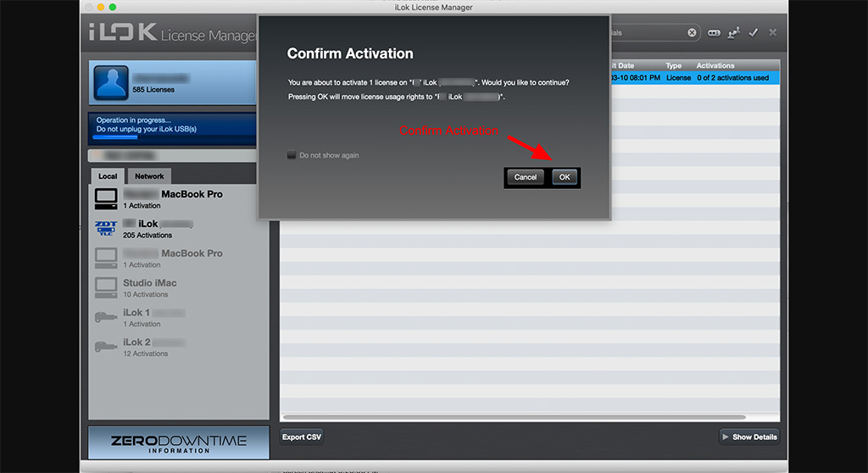868x473 pixels.
Task: Select the iLok 2 key icon
Action: 106,347
